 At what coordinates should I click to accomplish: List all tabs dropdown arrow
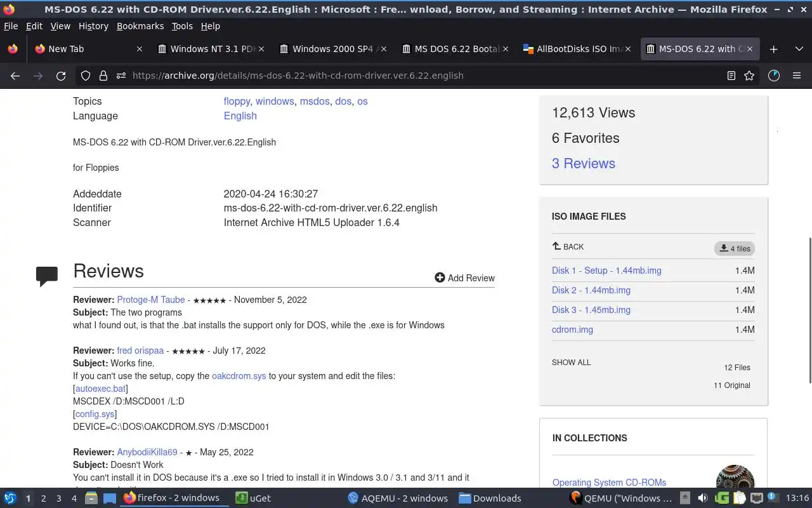pyautogui.click(x=799, y=49)
